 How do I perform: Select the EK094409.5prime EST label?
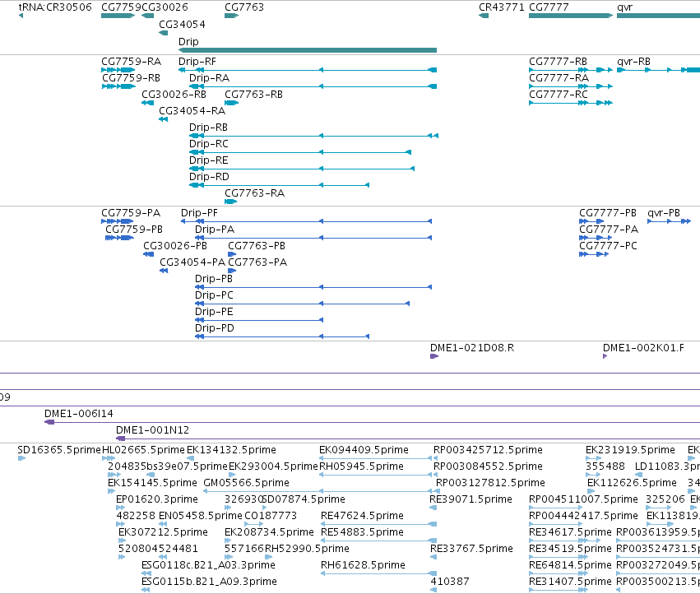pyautogui.click(x=364, y=450)
